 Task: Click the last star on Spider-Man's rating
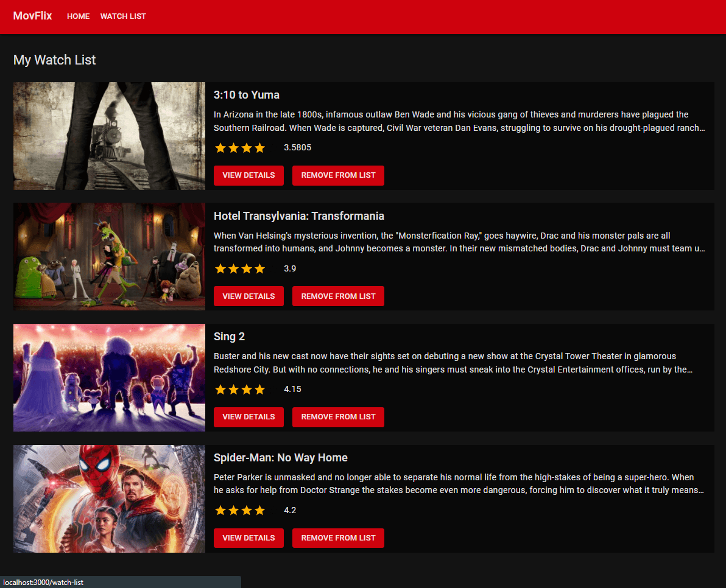(x=260, y=510)
